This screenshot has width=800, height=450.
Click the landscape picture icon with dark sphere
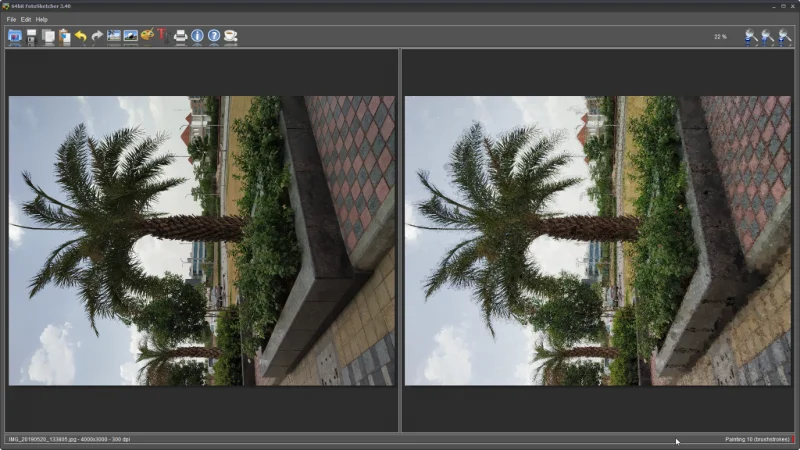point(131,36)
